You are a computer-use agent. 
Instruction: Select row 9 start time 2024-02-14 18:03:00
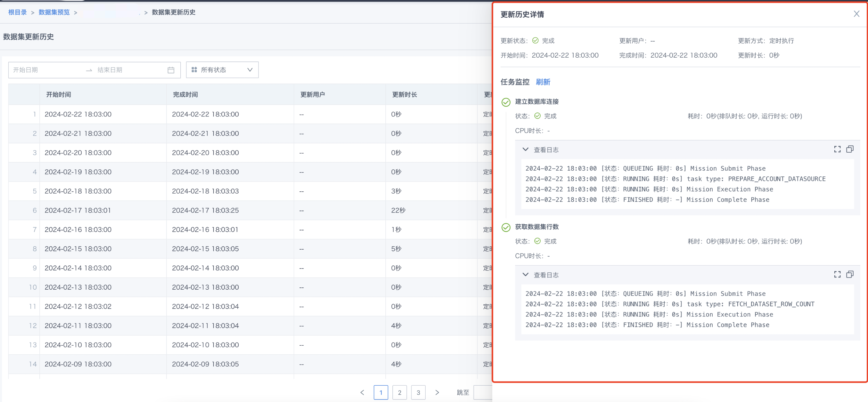tap(78, 268)
